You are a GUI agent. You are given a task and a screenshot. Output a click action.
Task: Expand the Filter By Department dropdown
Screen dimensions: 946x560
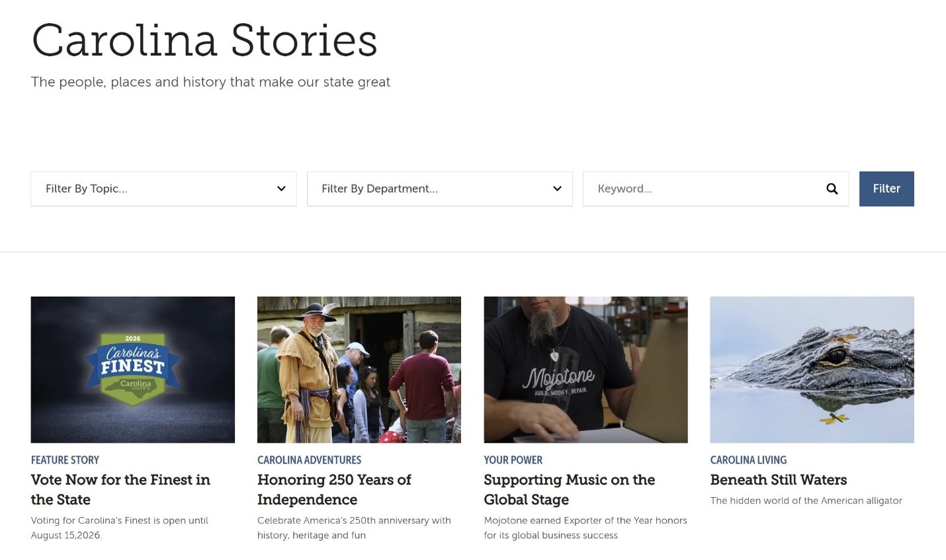439,189
